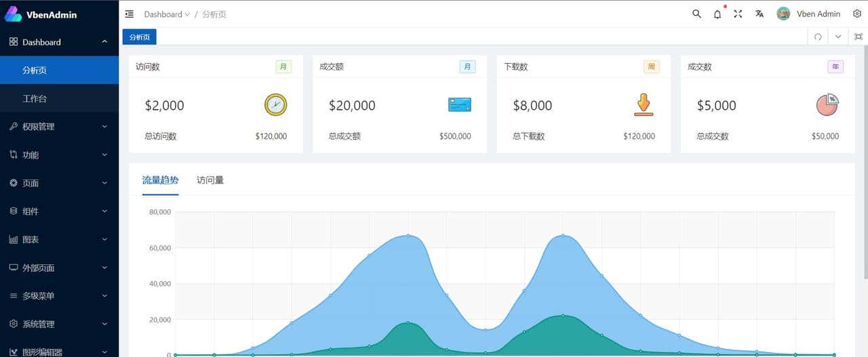Click the bar chart icon beside 图表
Screen dimensions: 868x357
pos(14,239)
